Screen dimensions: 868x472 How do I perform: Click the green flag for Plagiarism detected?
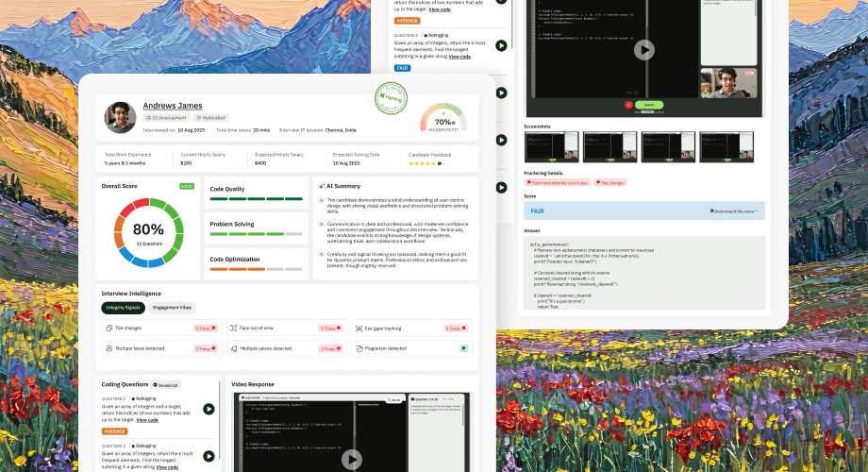464,348
